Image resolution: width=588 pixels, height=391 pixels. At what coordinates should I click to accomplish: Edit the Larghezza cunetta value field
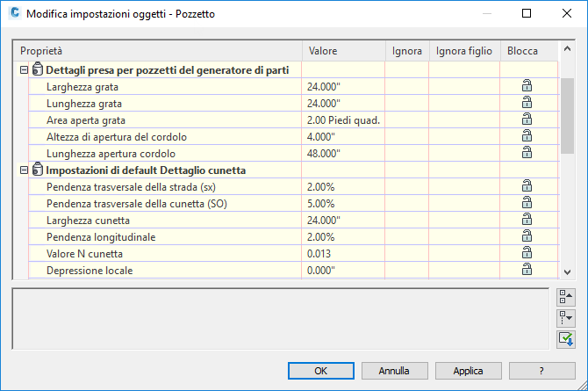(x=343, y=220)
